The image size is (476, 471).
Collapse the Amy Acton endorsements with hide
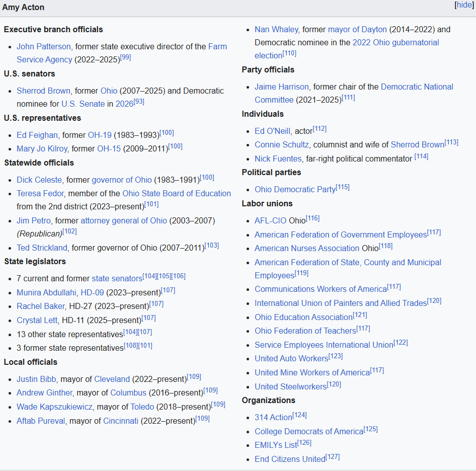[464, 5]
